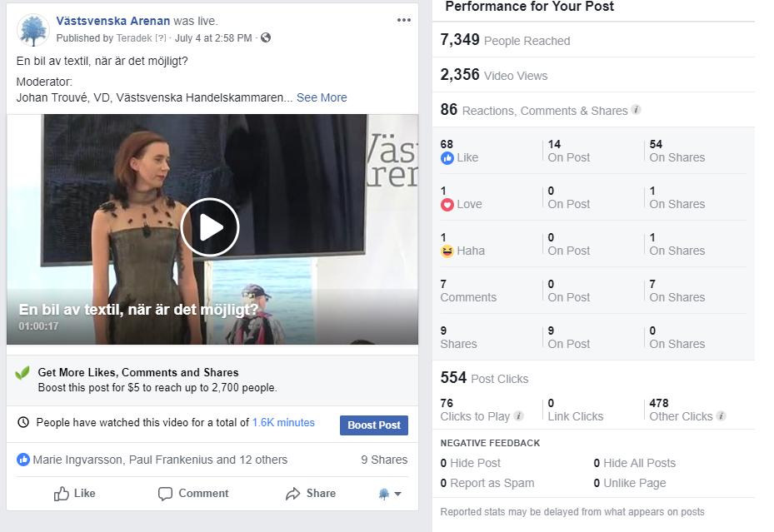Click the 0 Link Clicks value

point(551,403)
